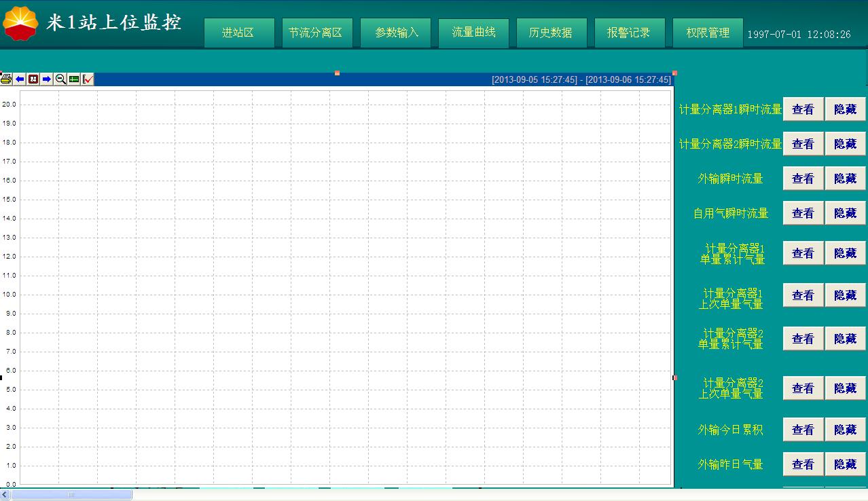Viewport: 868px width, 501px height.
Task: Click the blue left arrow in chart toolbar
Action: tap(20, 79)
